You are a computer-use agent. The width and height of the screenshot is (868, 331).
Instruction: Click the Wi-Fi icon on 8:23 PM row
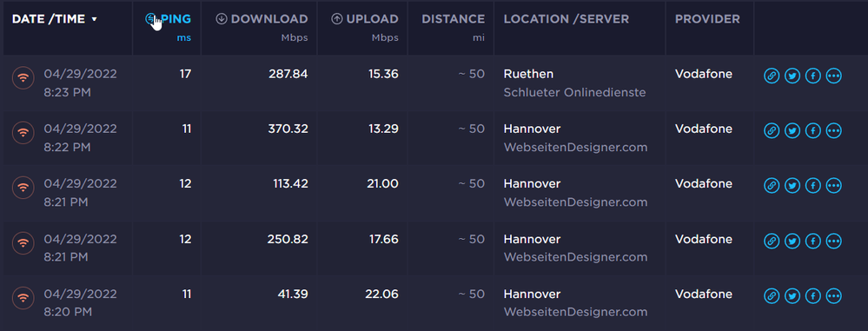pyautogui.click(x=23, y=77)
